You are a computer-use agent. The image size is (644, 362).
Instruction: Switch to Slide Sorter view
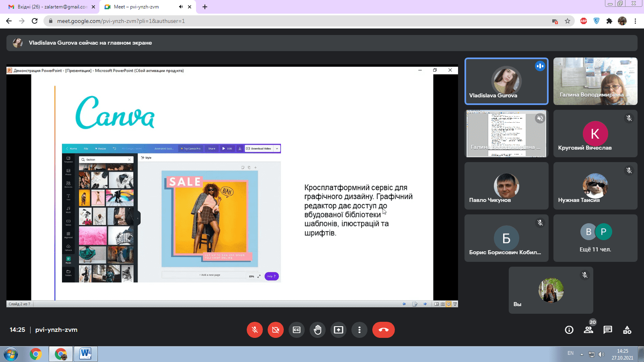(x=443, y=304)
